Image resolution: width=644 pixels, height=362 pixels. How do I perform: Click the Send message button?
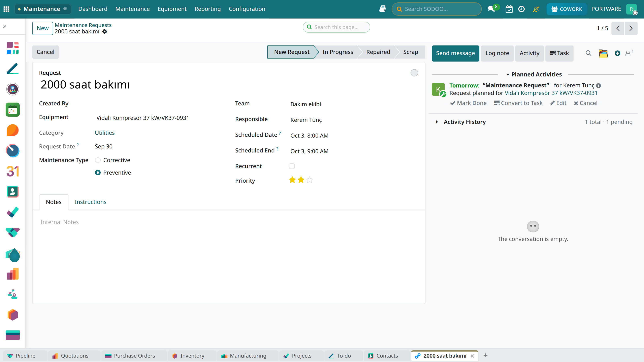point(455,53)
